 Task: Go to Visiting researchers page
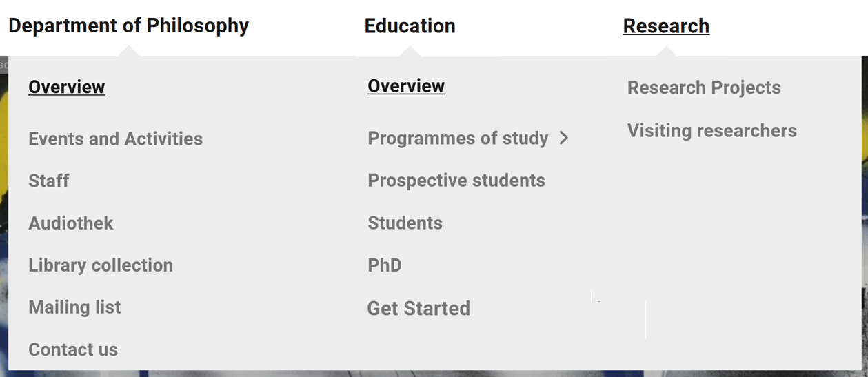(712, 130)
